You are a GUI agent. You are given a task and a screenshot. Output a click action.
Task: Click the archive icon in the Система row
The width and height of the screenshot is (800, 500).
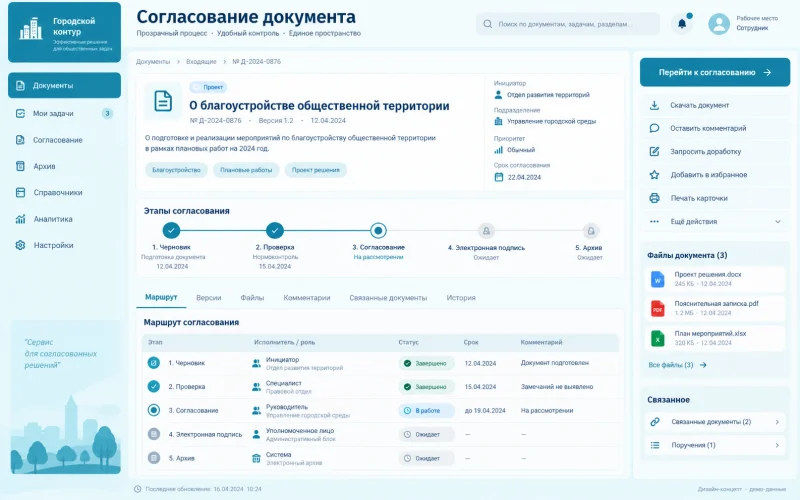click(x=256, y=458)
